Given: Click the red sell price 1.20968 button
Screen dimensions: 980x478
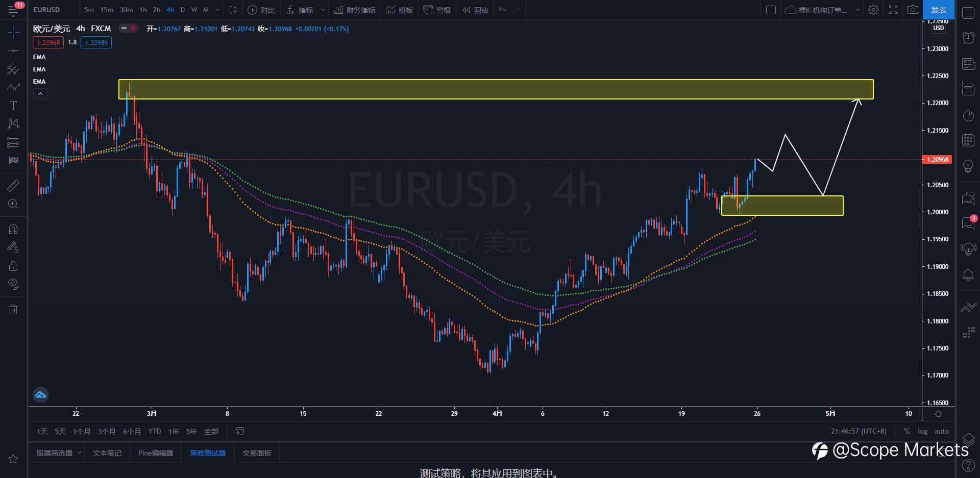Looking at the screenshot, I should tap(48, 42).
